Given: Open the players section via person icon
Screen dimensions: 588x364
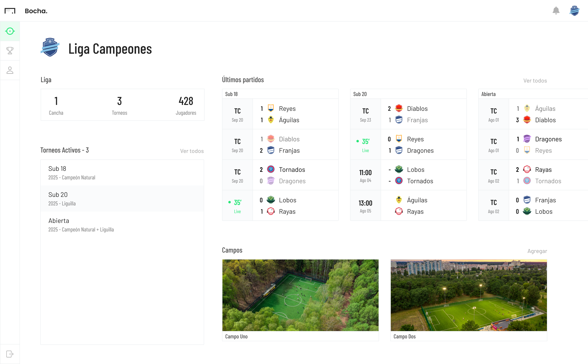Looking at the screenshot, I should click(10, 70).
